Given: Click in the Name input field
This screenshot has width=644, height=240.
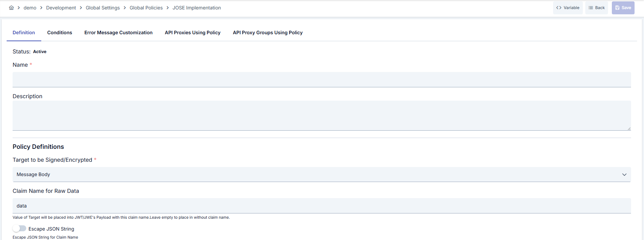Looking at the screenshot, I should pyautogui.click(x=322, y=80).
